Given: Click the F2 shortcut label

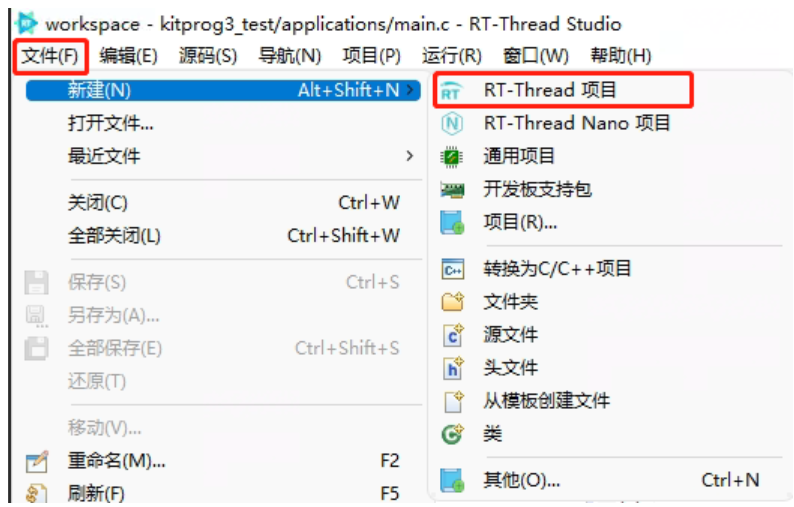Looking at the screenshot, I should [x=389, y=461].
